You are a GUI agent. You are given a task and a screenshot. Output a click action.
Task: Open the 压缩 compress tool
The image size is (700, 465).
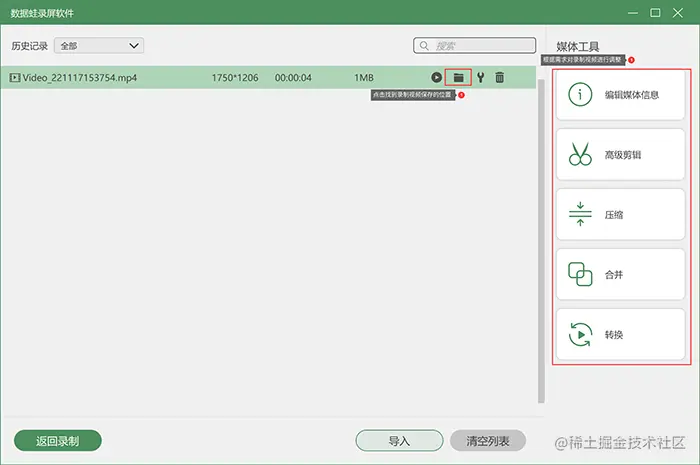[x=620, y=215]
